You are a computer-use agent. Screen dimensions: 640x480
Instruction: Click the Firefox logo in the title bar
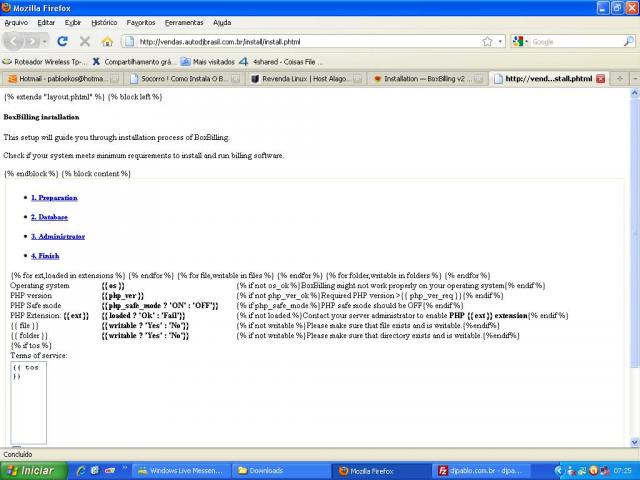pyautogui.click(x=6, y=7)
